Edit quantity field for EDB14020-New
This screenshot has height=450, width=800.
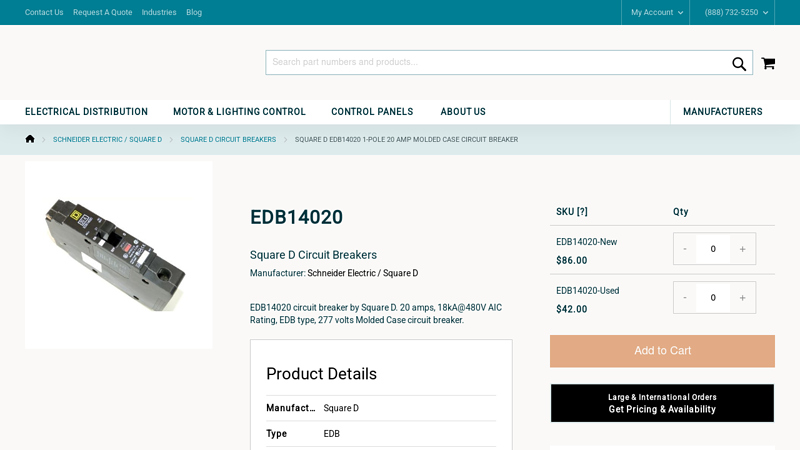pos(713,249)
